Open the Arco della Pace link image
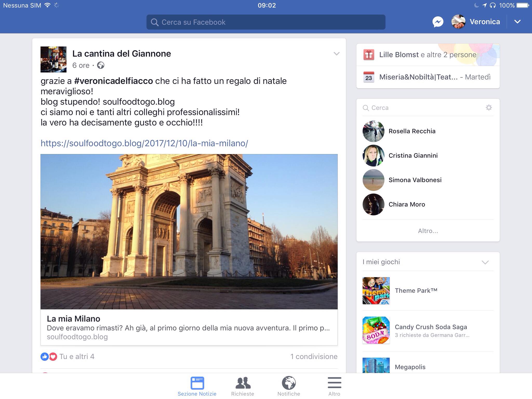Image resolution: width=532 pixels, height=399 pixels. (x=189, y=232)
